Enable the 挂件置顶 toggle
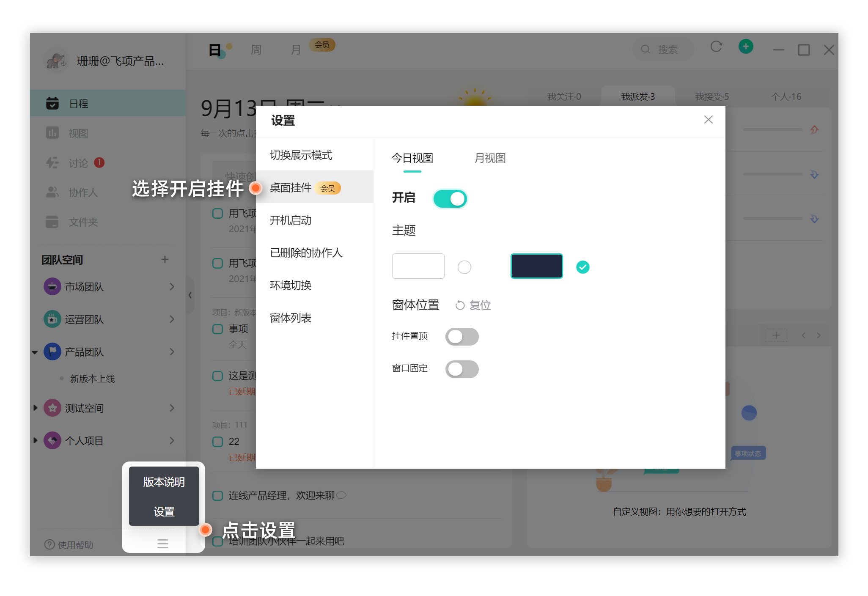Image resolution: width=868 pixels, height=596 pixels. coord(462,337)
